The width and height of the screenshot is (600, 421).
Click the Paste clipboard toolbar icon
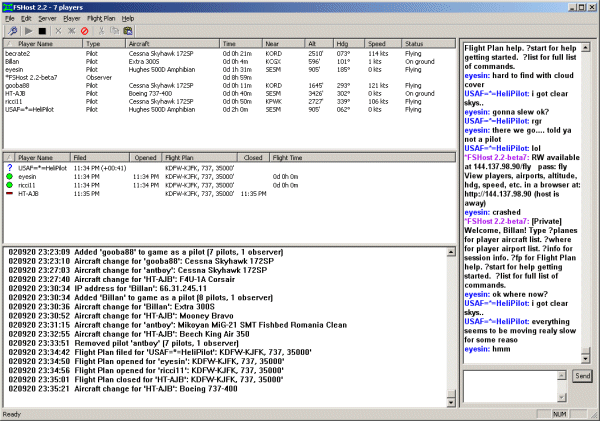pos(128,31)
